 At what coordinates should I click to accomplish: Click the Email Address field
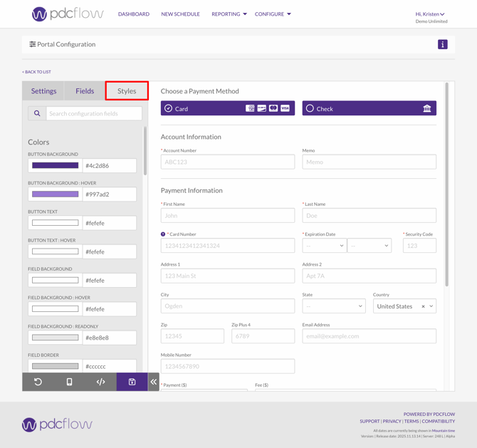(369, 336)
